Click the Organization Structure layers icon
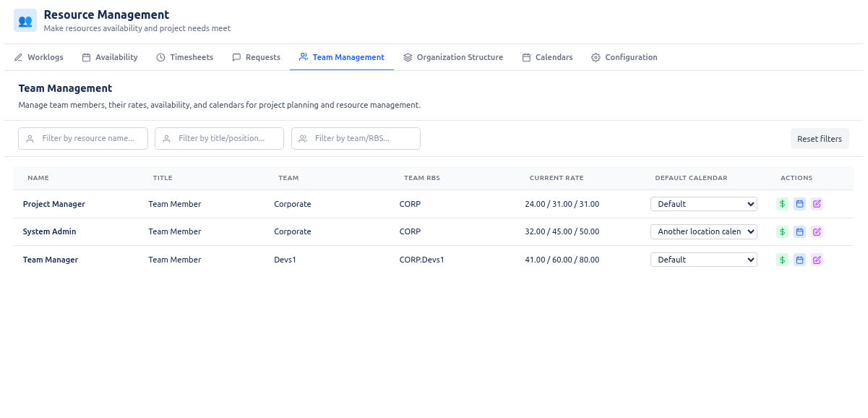Viewport: 868px width, 418px height. coord(408,57)
